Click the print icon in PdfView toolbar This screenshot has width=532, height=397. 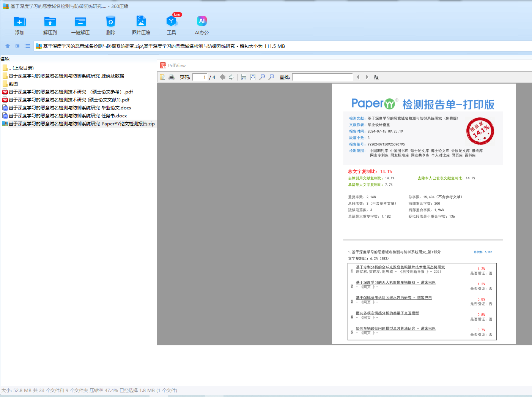click(x=172, y=77)
